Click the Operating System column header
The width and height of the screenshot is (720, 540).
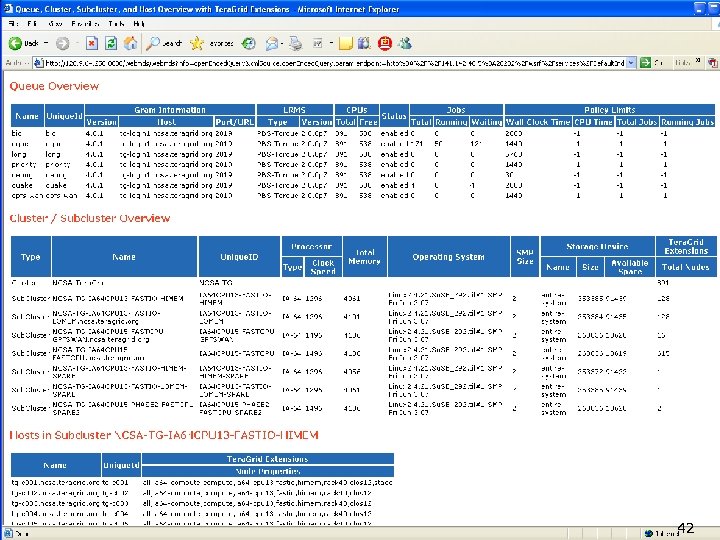(448, 257)
